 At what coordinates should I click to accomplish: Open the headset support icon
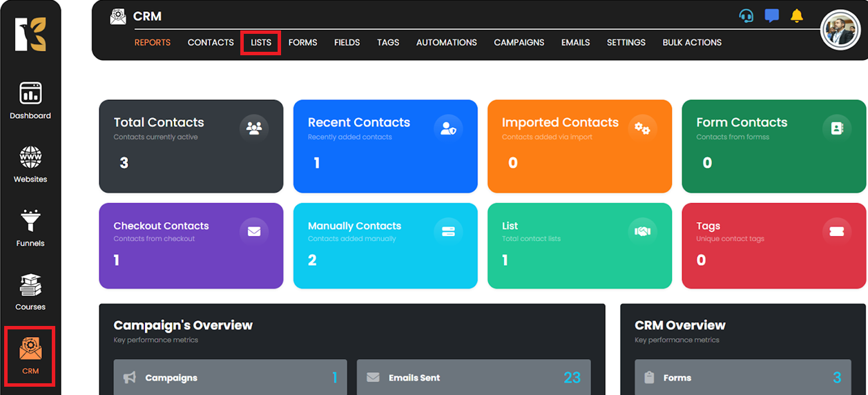point(746,16)
